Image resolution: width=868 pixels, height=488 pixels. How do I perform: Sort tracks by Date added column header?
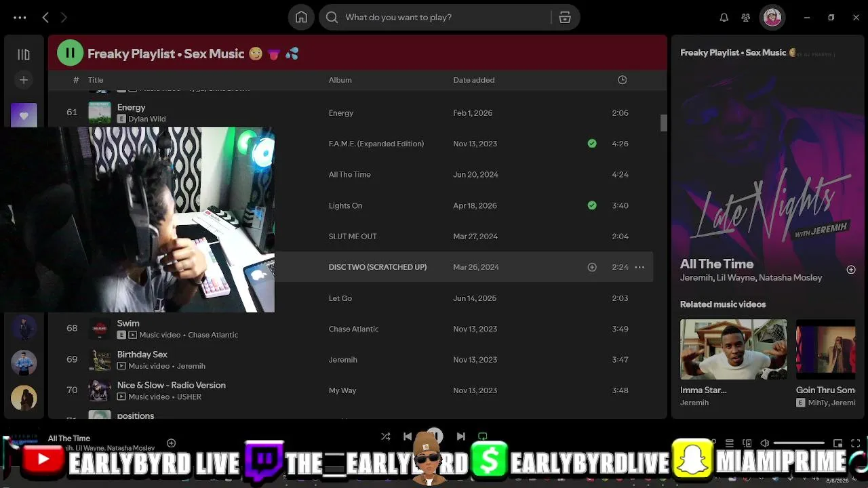pos(474,80)
